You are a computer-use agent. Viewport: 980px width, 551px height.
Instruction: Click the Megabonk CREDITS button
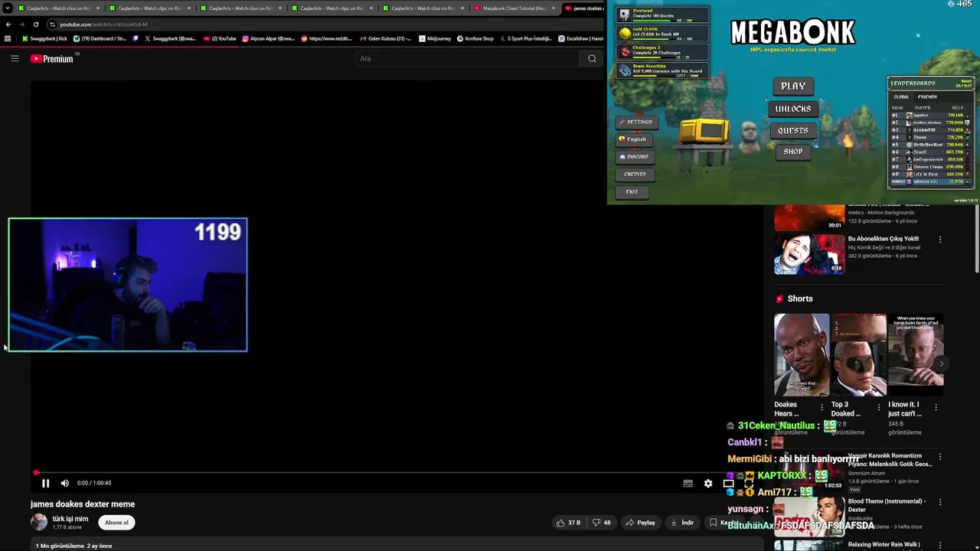(635, 174)
